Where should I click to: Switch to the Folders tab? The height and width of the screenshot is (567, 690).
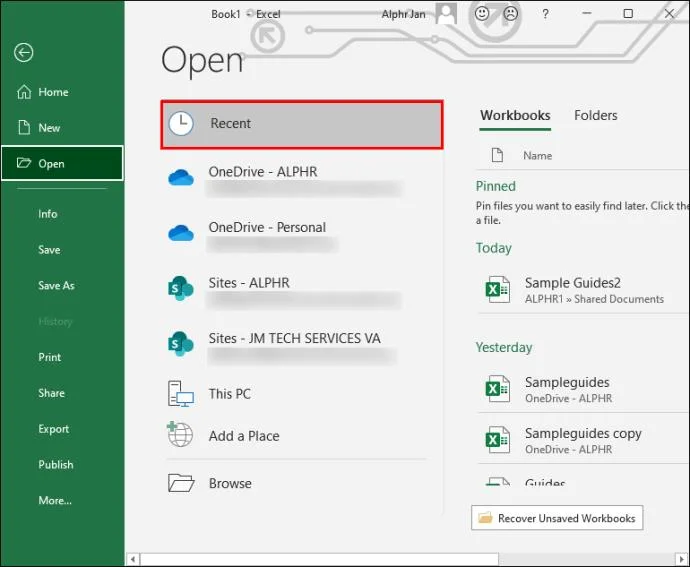(x=596, y=115)
